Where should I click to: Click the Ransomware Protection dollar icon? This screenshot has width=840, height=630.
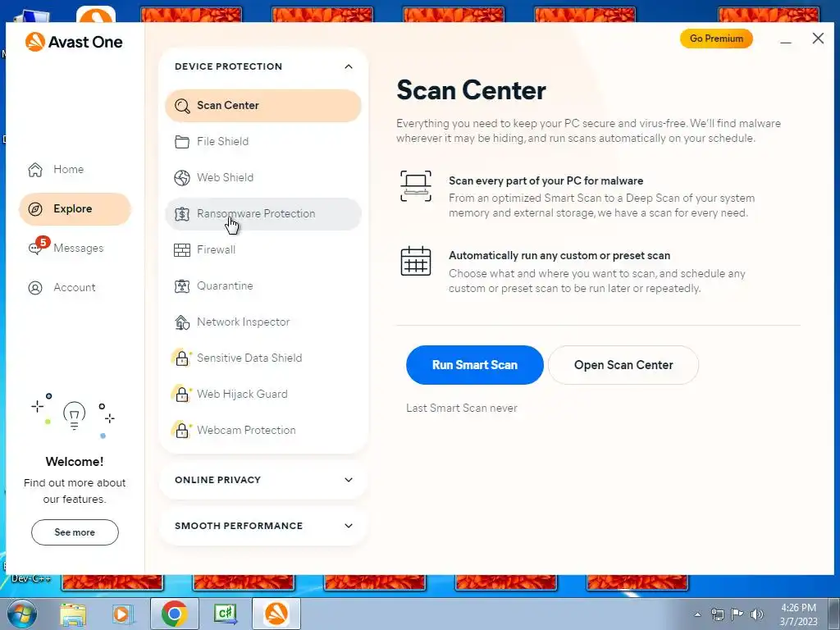tap(182, 214)
